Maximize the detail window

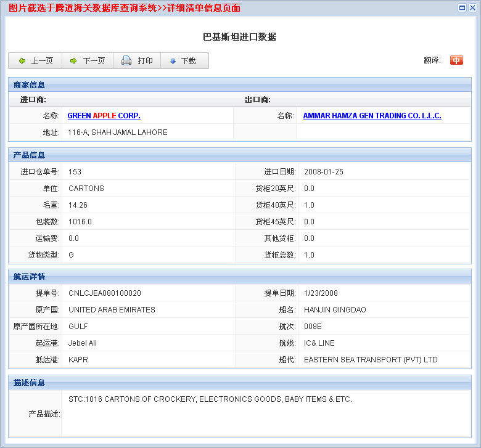tap(462, 7)
